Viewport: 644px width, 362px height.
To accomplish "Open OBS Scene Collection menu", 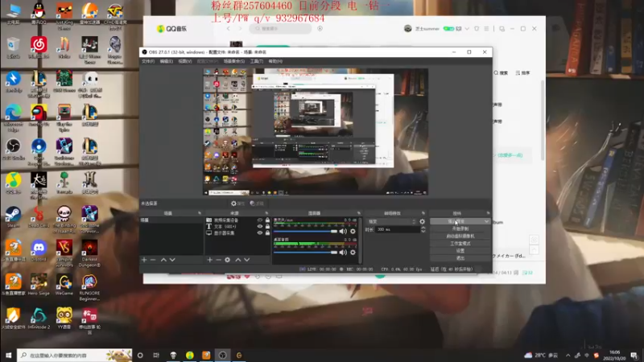I will pyautogui.click(x=234, y=61).
